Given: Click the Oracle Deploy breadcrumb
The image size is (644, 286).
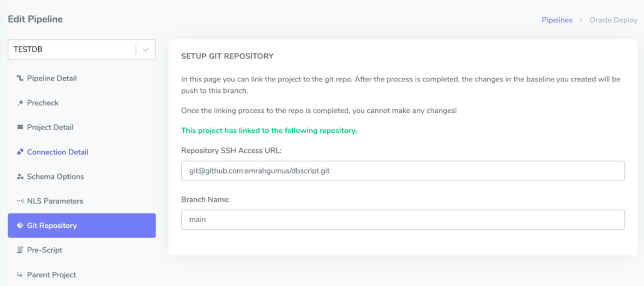Looking at the screenshot, I should (613, 20).
